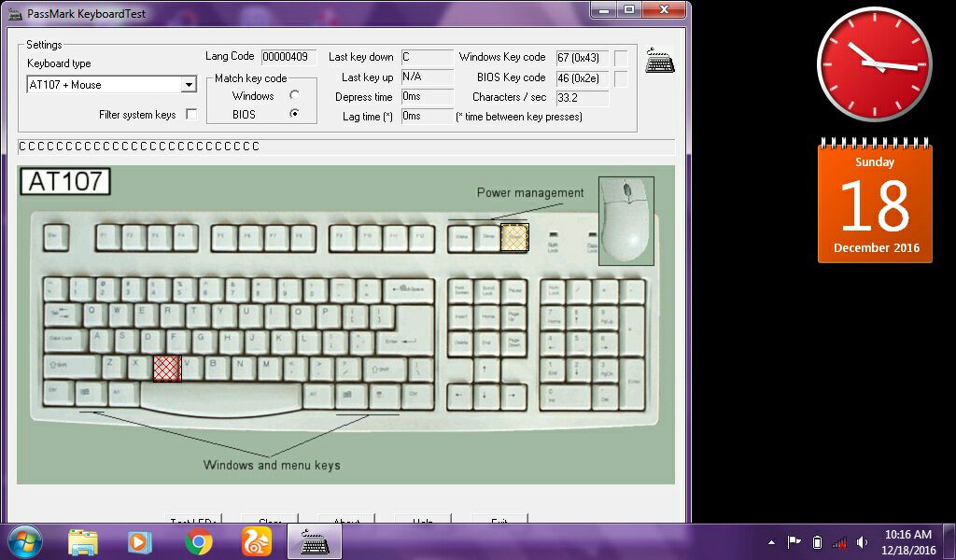Launch Windows Media Player from taskbar

tap(140, 541)
